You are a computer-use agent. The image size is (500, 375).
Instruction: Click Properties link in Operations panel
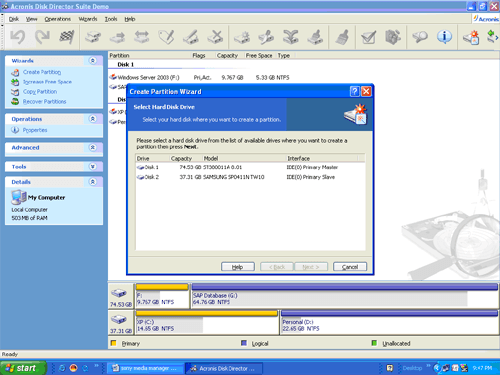pyautogui.click(x=35, y=130)
